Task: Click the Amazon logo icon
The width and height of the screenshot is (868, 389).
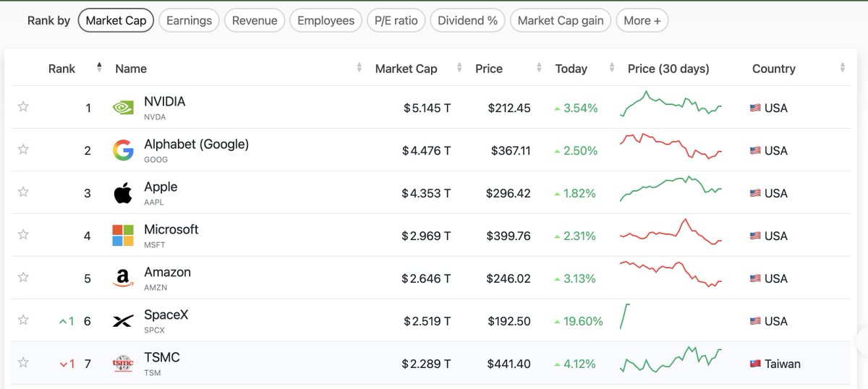Action: click(123, 278)
